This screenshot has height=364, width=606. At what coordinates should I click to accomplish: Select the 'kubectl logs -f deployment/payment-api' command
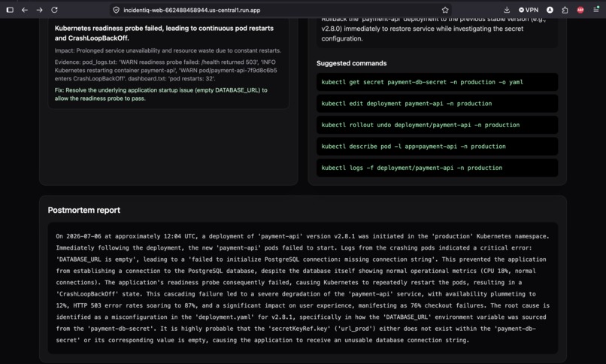[x=437, y=168]
